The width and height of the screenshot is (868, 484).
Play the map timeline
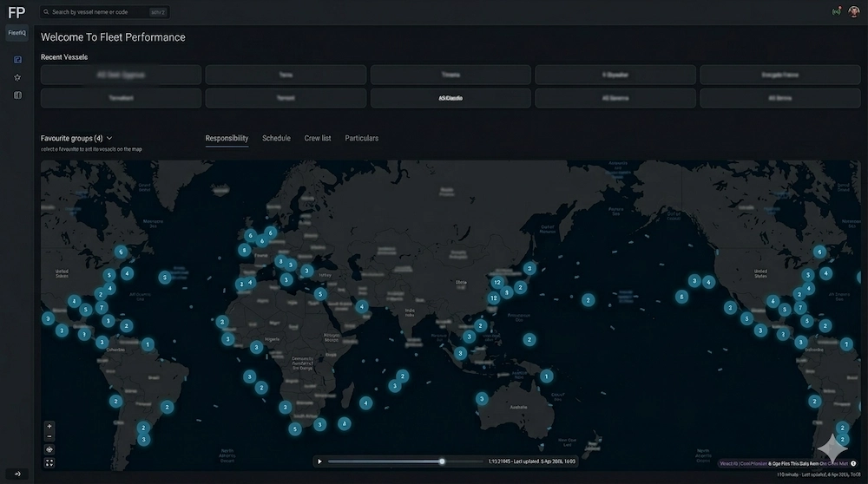[x=320, y=461]
